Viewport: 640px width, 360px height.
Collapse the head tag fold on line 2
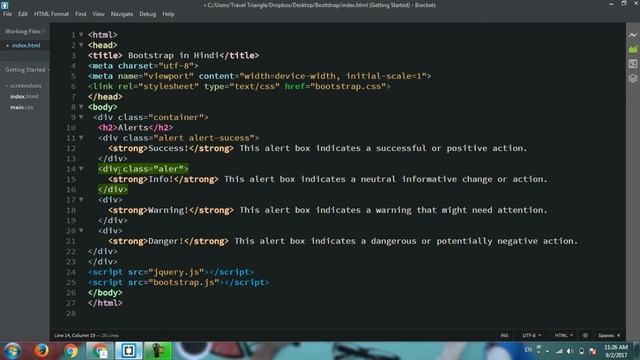(81, 45)
